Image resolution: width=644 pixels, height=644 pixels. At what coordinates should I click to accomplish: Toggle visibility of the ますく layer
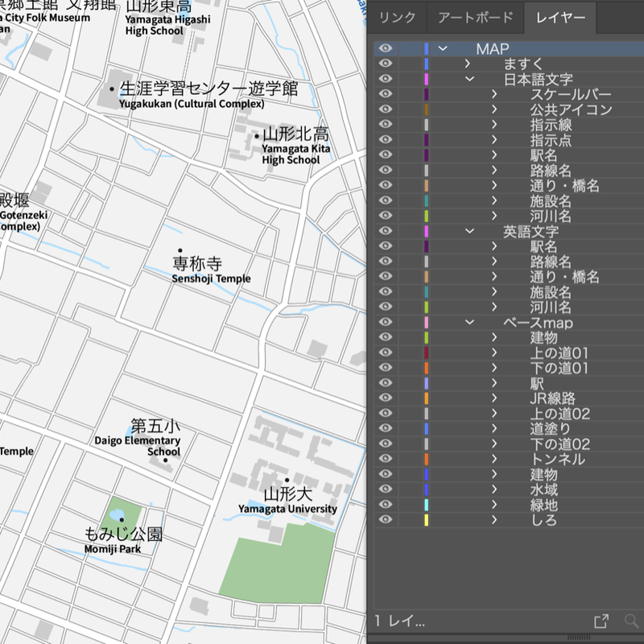point(385,63)
